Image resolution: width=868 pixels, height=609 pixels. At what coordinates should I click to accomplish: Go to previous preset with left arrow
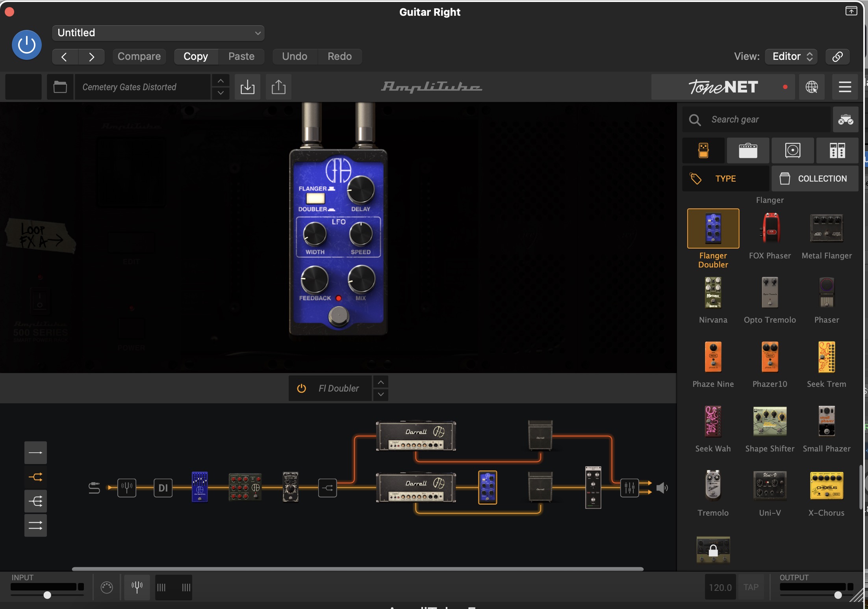[65, 57]
